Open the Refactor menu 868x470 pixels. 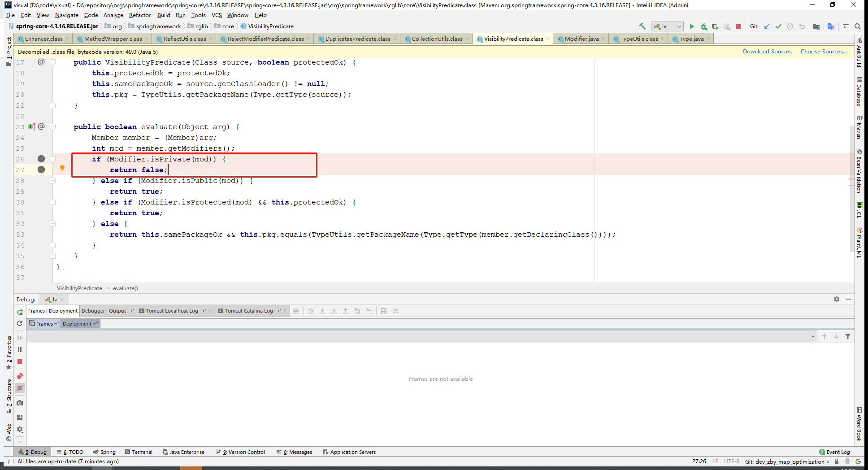pos(140,15)
